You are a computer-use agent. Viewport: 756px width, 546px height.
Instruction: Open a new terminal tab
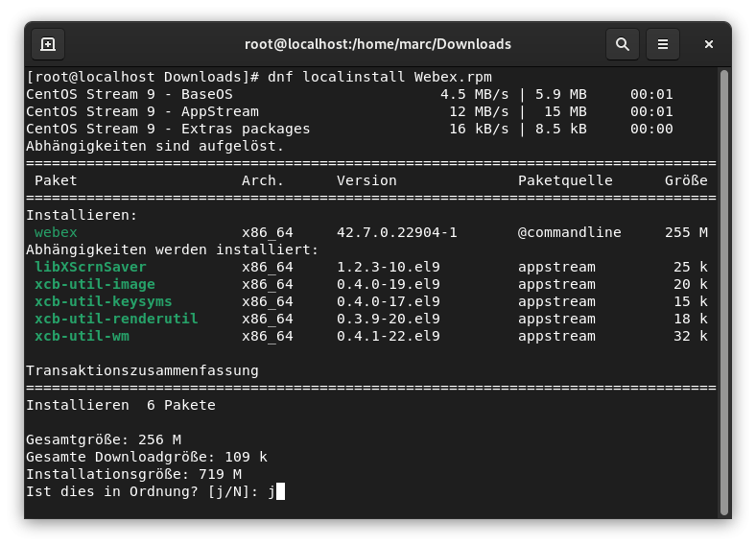(48, 44)
